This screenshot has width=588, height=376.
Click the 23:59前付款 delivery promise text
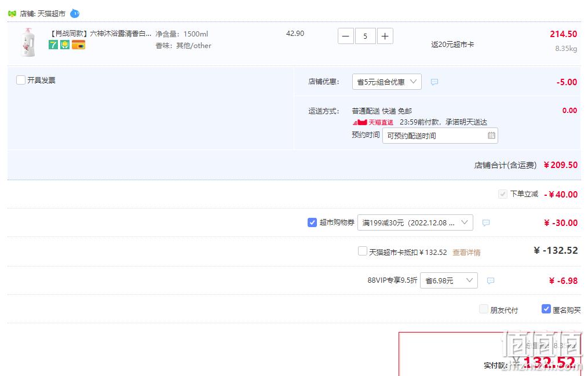[443, 122]
